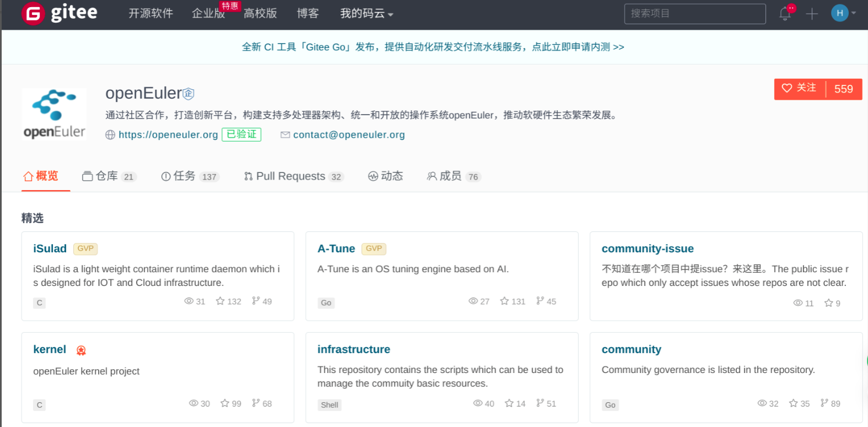The image size is (868, 427).
Task: Switch to the 仓库 repositories tab
Action: coord(109,176)
